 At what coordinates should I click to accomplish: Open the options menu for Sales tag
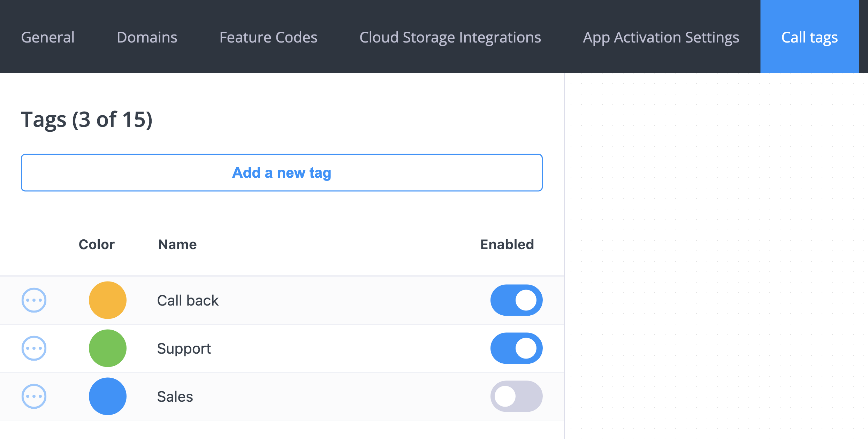click(34, 396)
